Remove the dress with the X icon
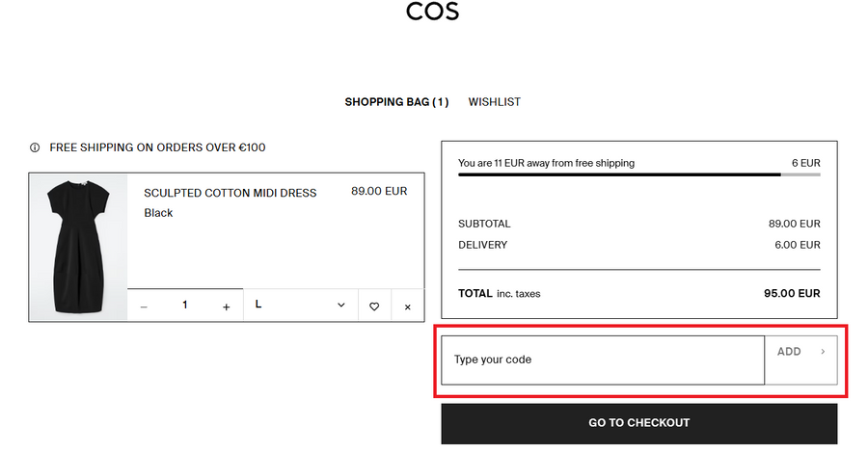Image resolution: width=868 pixels, height=453 pixels. tap(407, 306)
